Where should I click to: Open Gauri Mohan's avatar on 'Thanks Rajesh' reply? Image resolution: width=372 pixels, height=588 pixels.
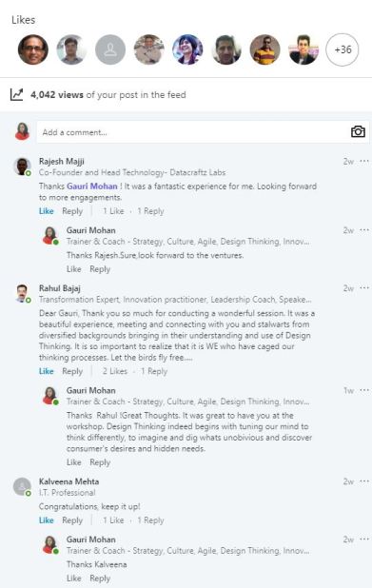(50, 236)
